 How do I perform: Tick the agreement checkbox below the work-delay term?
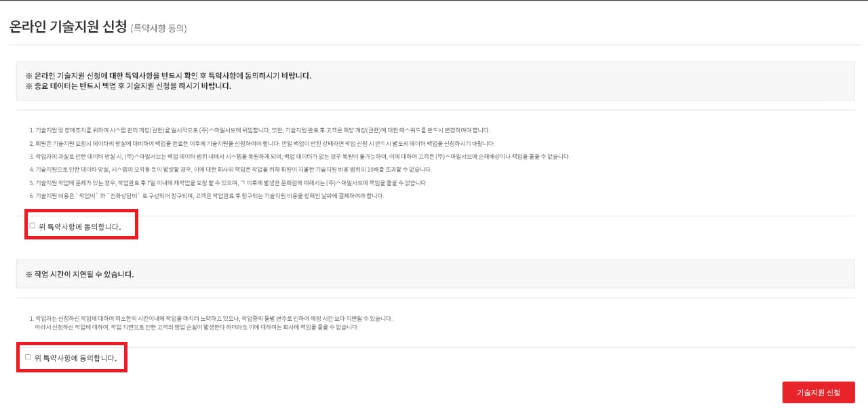[28, 357]
